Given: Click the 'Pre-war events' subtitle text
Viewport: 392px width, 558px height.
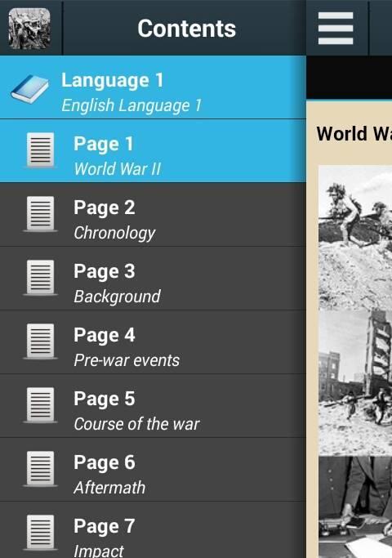Looking at the screenshot, I should point(127,360).
